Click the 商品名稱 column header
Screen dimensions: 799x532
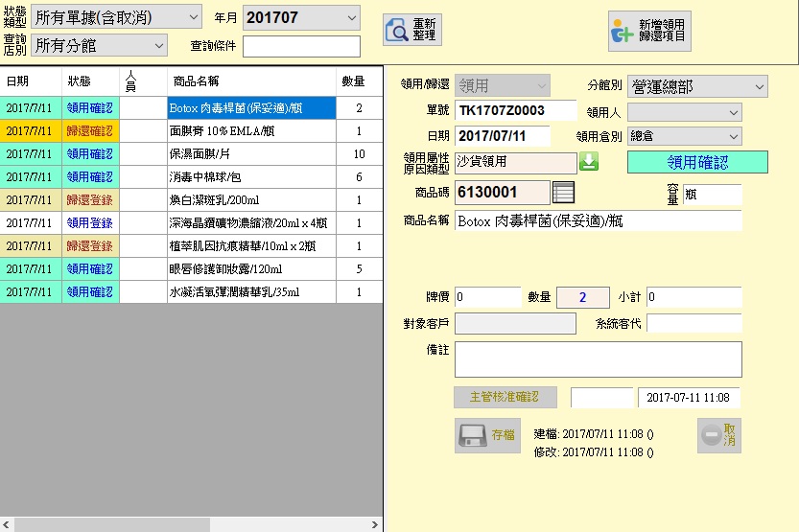[x=250, y=81]
